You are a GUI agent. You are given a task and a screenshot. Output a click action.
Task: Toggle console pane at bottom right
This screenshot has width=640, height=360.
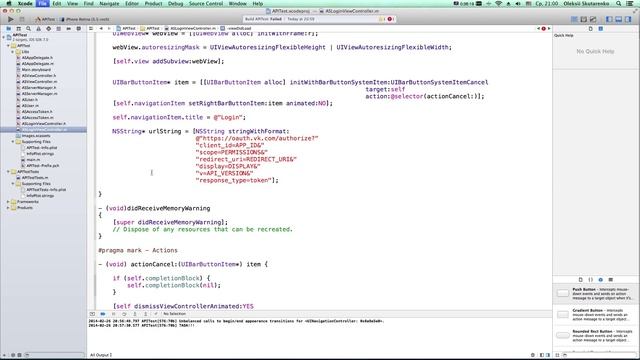(548, 355)
